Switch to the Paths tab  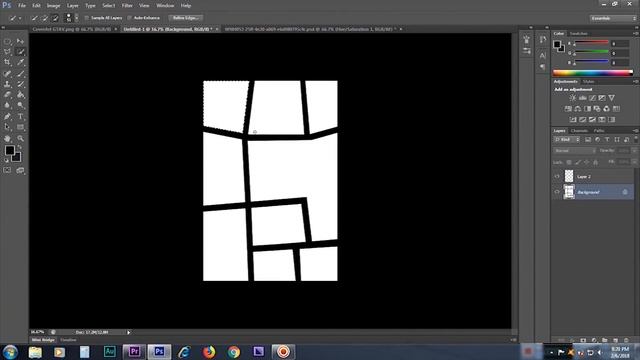click(x=599, y=131)
